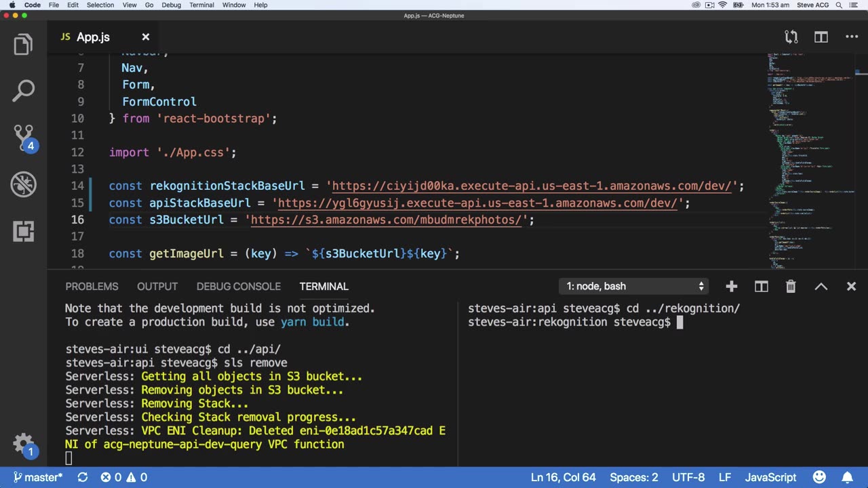The height and width of the screenshot is (488, 868).
Task: Open More Actions ellipsis in editor
Action: pyautogui.click(x=852, y=37)
